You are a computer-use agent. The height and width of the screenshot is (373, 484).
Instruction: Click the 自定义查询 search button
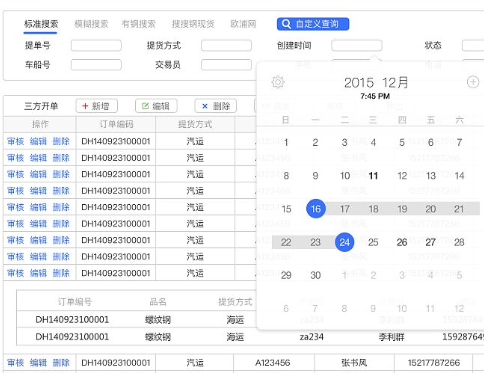point(313,24)
